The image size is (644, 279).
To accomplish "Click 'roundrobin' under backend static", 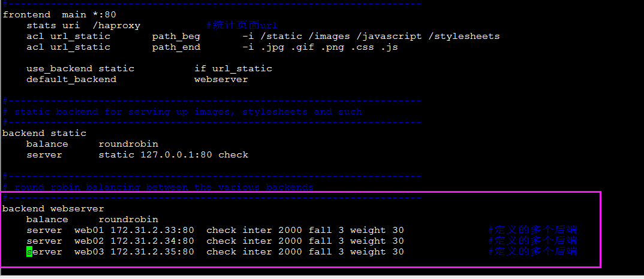I will pos(128,144).
